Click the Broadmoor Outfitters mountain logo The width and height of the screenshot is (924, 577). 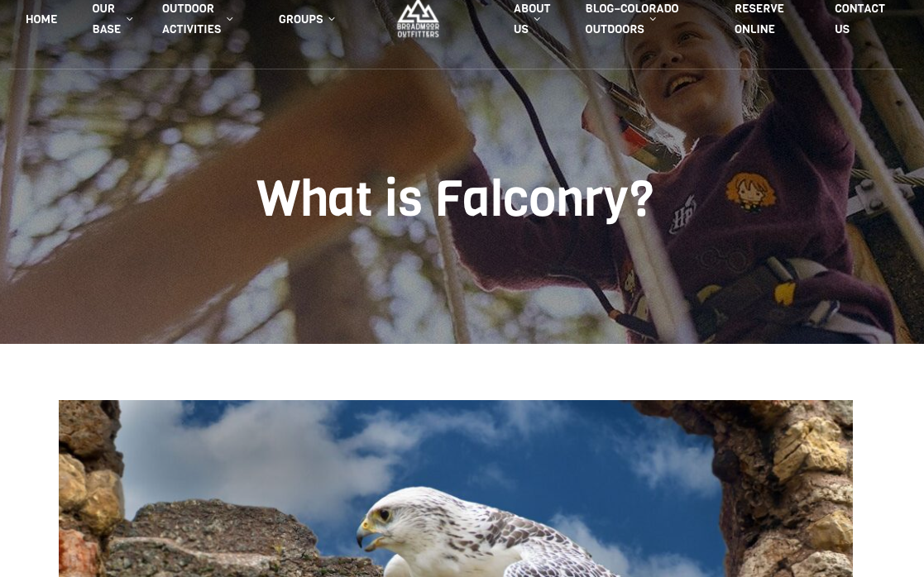[x=418, y=19]
